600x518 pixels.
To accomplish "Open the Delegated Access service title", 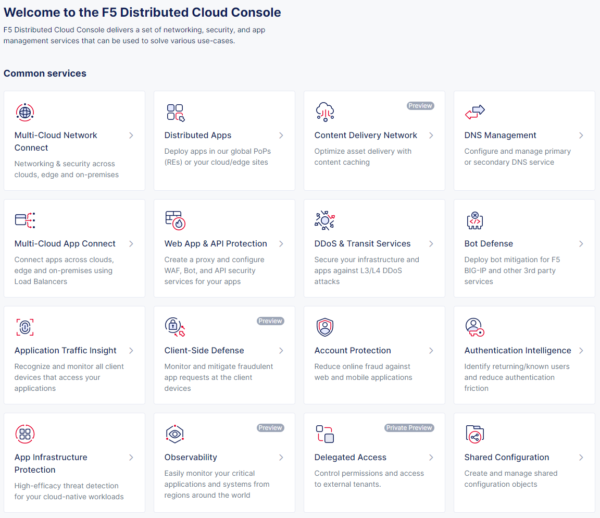I will pyautogui.click(x=352, y=457).
